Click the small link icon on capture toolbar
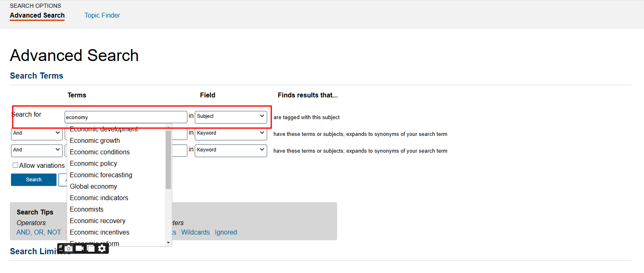 click(61, 247)
